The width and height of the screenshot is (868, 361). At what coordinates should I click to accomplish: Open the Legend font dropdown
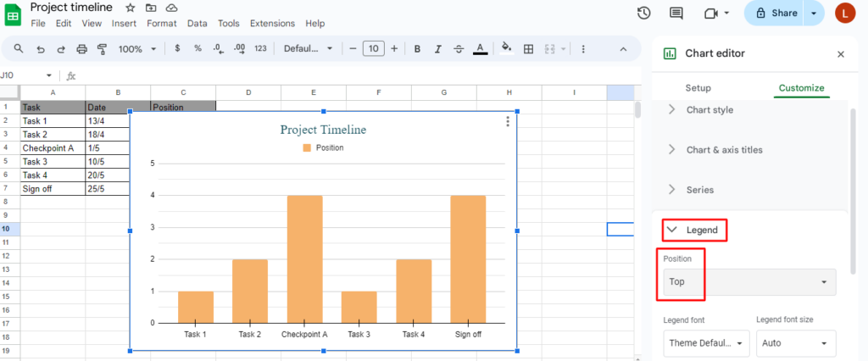[x=706, y=343]
